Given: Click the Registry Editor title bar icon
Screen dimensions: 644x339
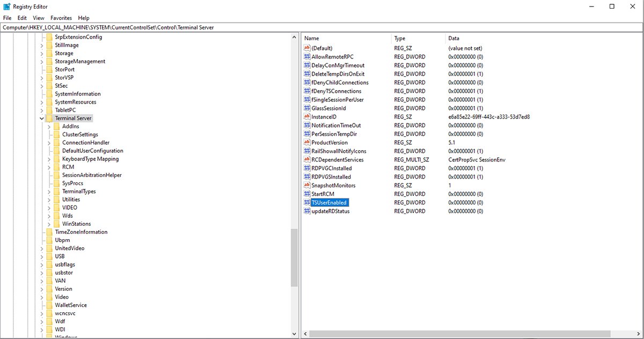Looking at the screenshot, I should [x=7, y=6].
